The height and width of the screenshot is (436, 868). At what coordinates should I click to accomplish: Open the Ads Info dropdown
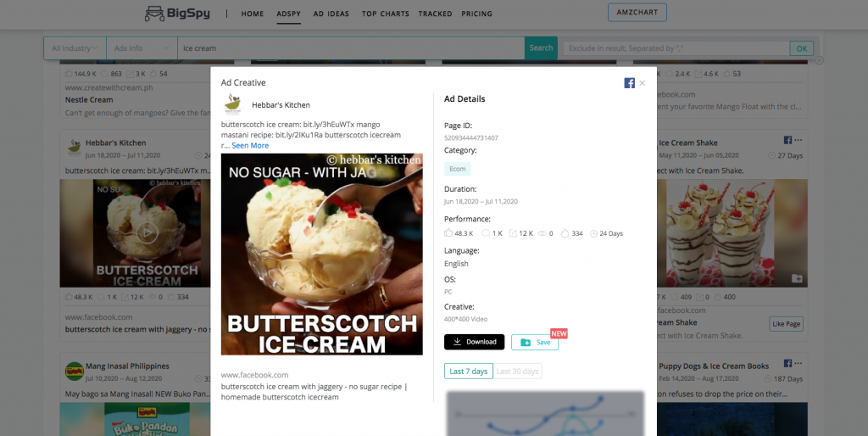pos(142,48)
